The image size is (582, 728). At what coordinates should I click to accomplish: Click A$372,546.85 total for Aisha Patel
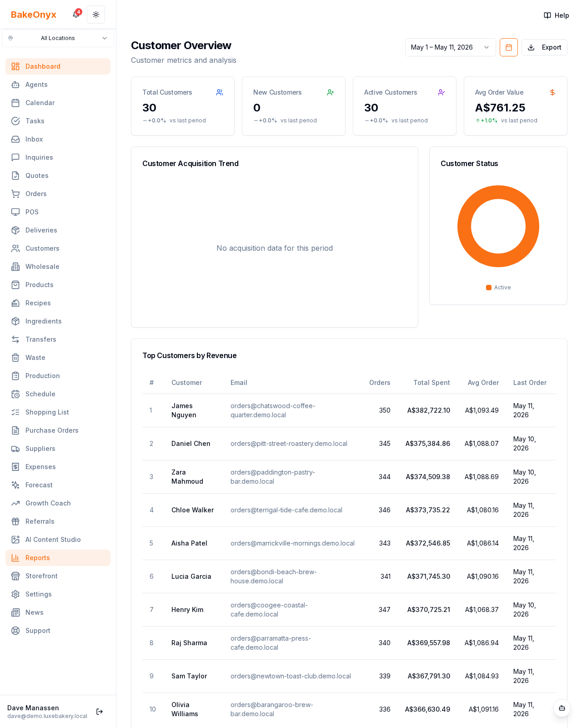pyautogui.click(x=428, y=543)
